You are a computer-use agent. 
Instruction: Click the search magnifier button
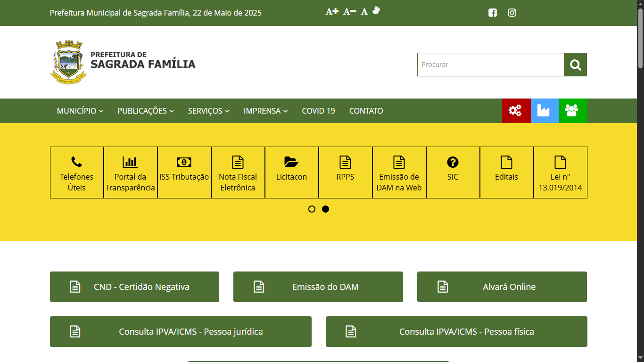(x=575, y=65)
